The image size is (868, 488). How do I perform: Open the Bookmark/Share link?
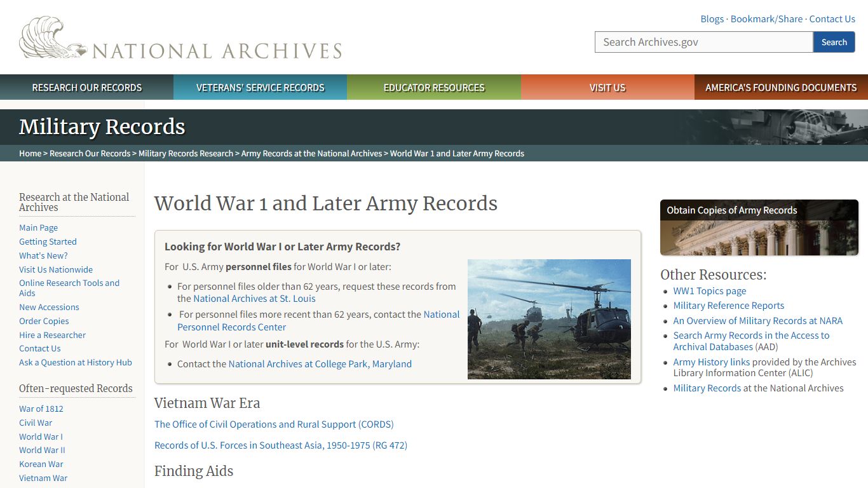tap(766, 19)
